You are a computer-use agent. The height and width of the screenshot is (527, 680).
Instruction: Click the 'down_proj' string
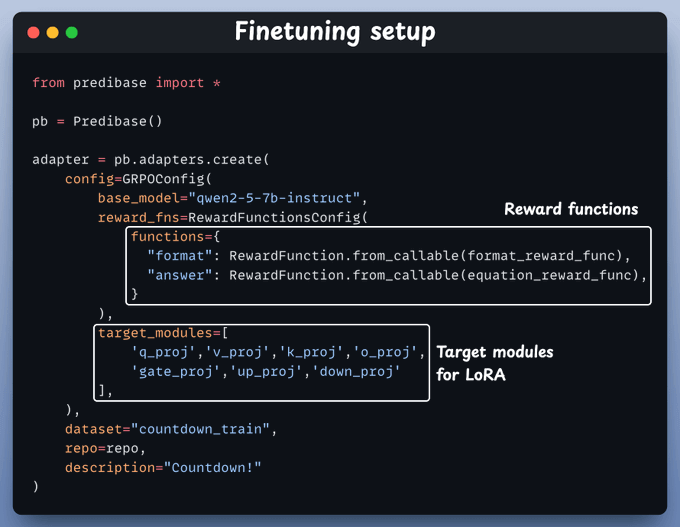tap(356, 371)
